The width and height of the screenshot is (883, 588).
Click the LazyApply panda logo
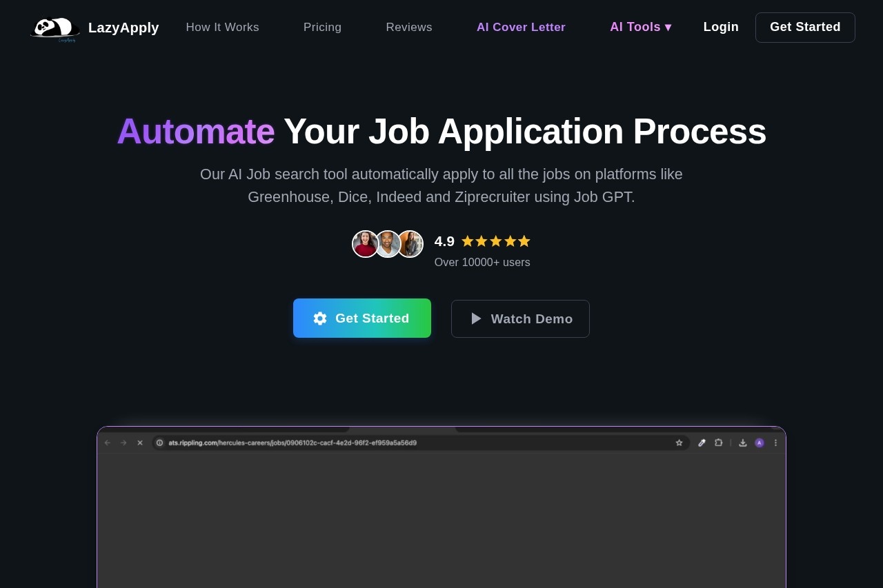[54, 28]
